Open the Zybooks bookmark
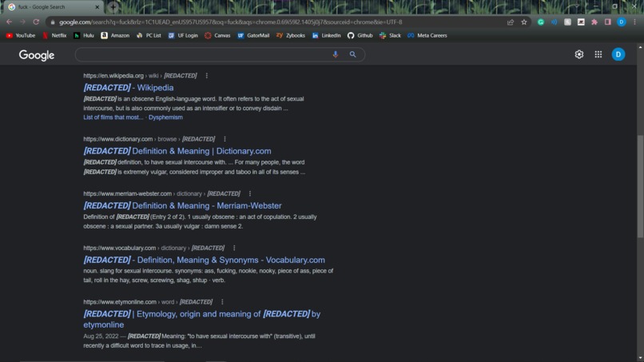Viewport: 644px width, 362px height. point(291,36)
